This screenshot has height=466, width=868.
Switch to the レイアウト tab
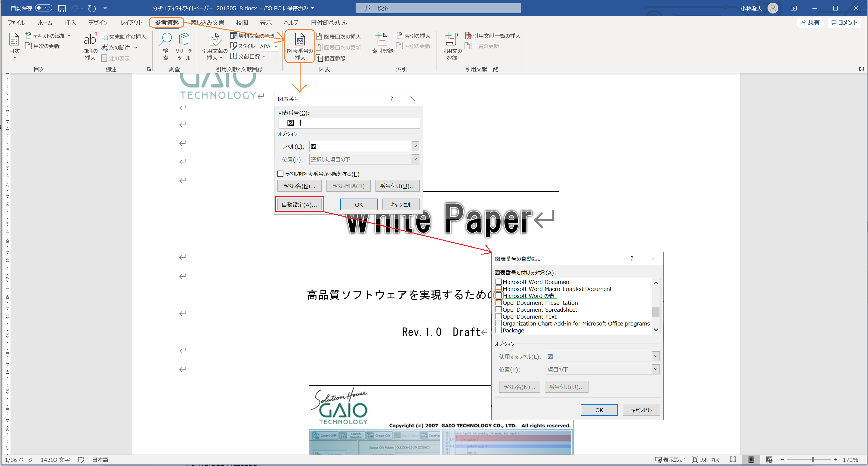coord(131,23)
